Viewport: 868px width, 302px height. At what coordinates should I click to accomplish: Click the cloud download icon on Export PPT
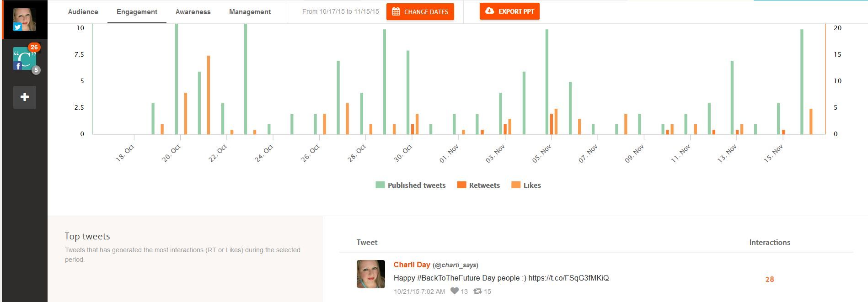(490, 11)
